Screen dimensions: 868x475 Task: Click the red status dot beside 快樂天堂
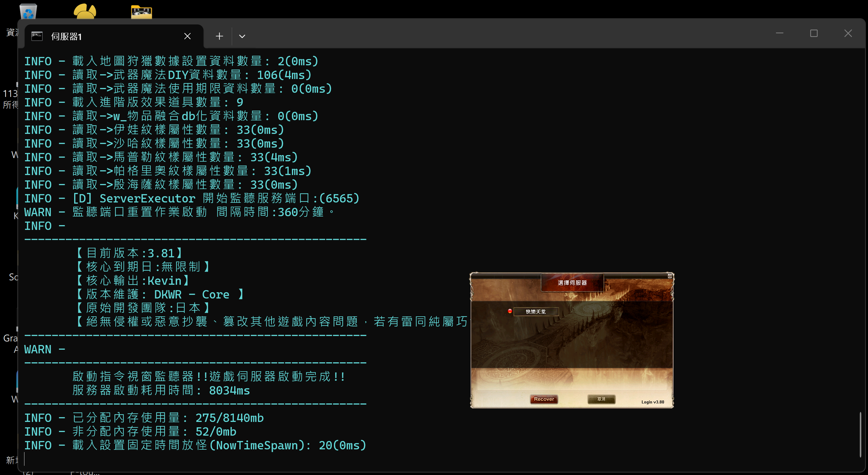tap(510, 311)
